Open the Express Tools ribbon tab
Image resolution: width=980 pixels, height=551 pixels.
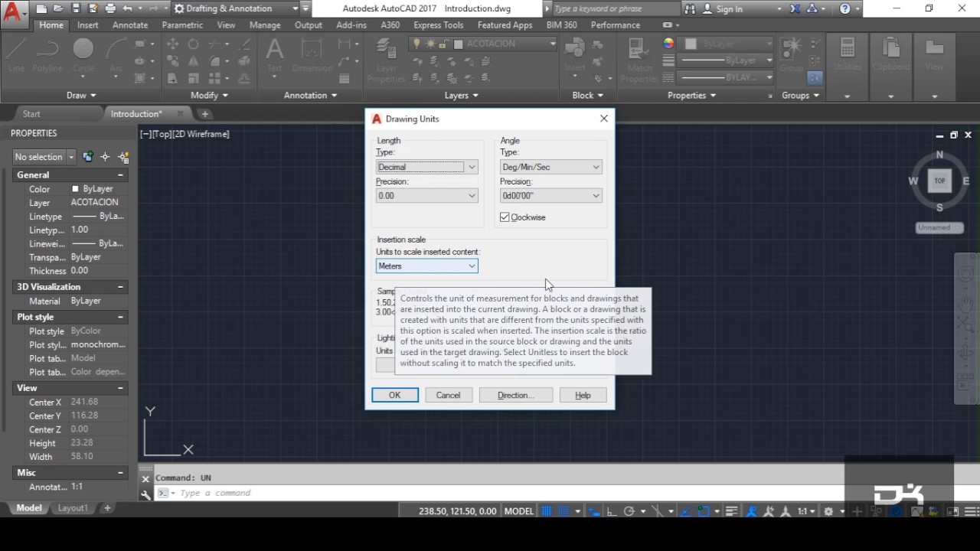[x=439, y=25]
